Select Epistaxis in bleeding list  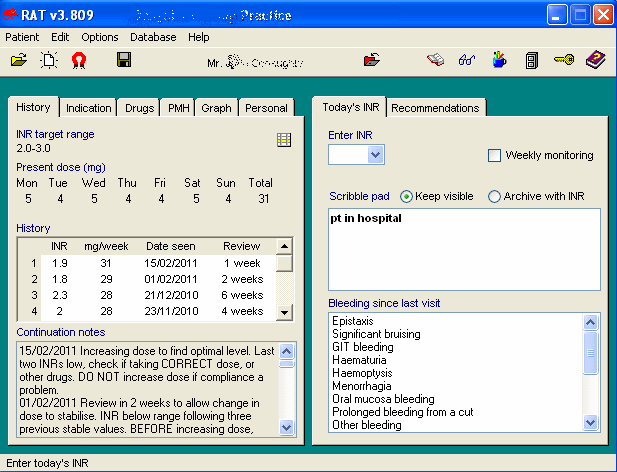(x=353, y=321)
